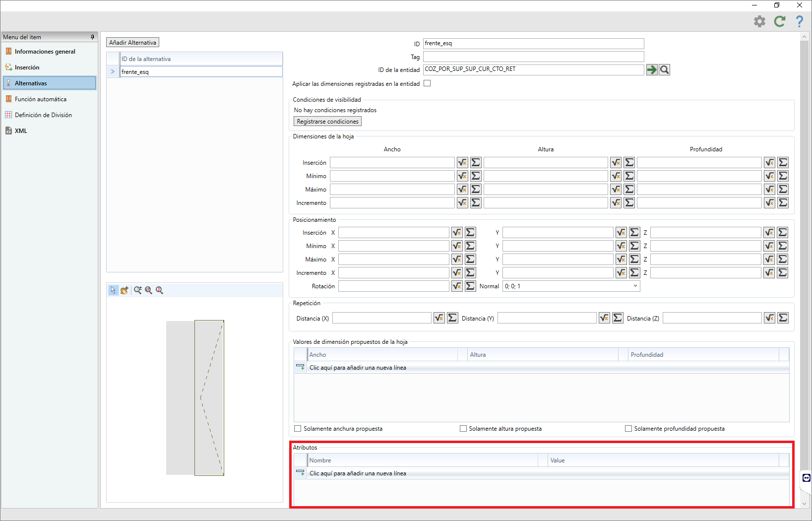Open sigma icon for Distancia (Y)

[618, 318]
